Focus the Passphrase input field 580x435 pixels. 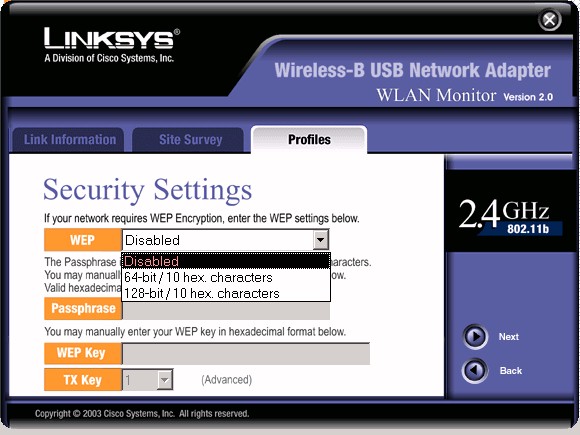coord(226,308)
